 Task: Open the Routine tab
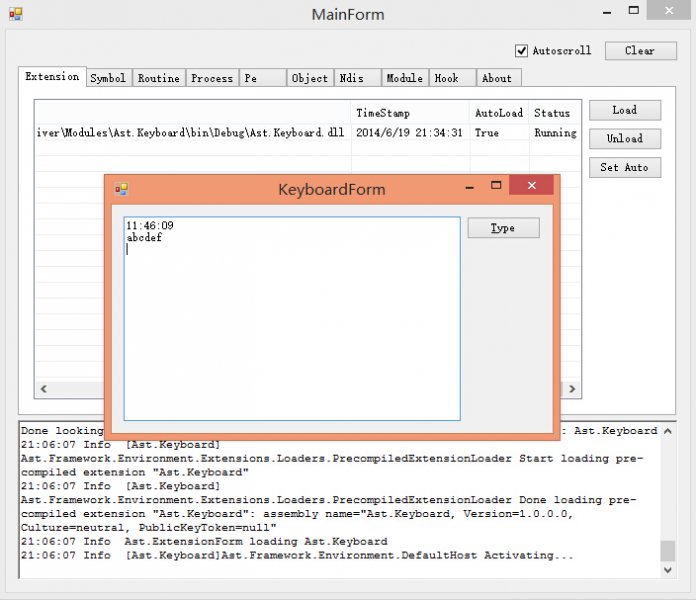158,78
